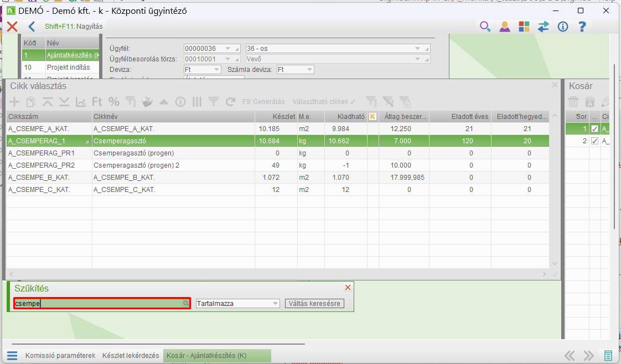Screen dimensions: 621x364
Task: Click F9: Generálás button
Action: point(263,102)
